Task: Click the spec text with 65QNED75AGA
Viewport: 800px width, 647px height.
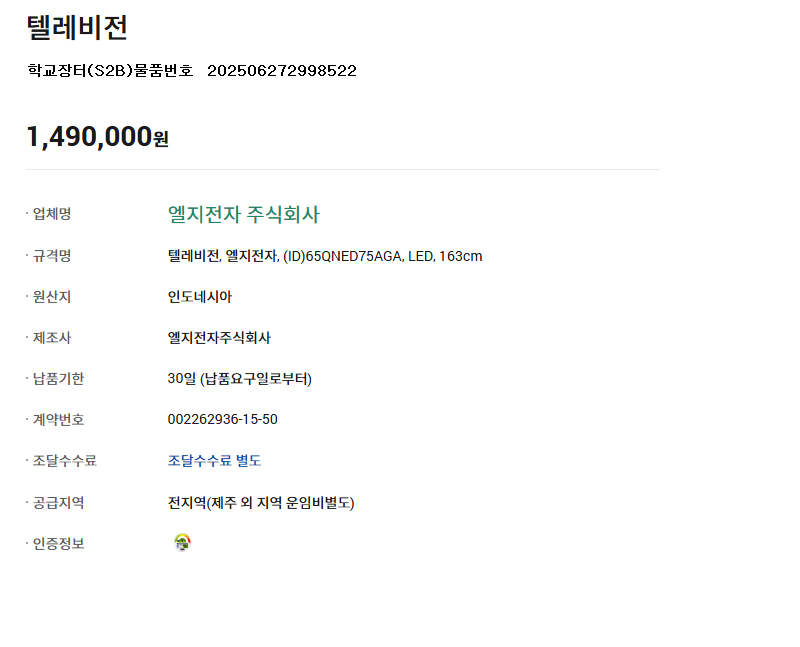Action: pos(324,256)
